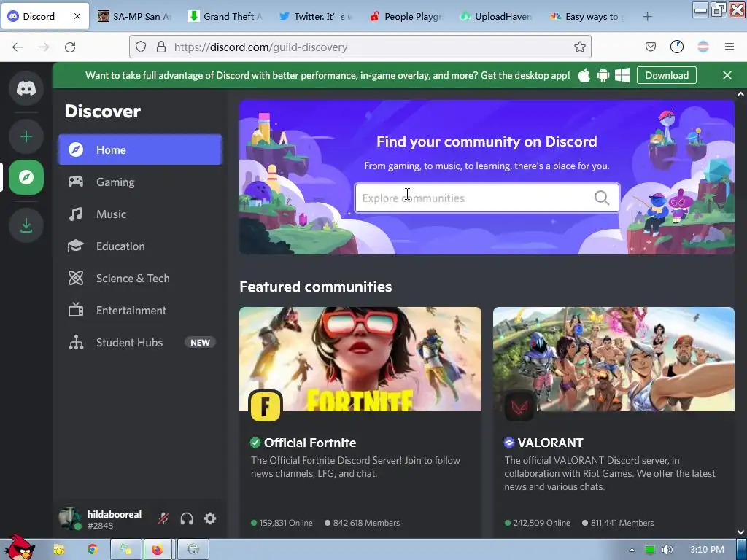Viewport: 747px width, 560px height.
Task: Open the Student Hubs category
Action: (140, 343)
